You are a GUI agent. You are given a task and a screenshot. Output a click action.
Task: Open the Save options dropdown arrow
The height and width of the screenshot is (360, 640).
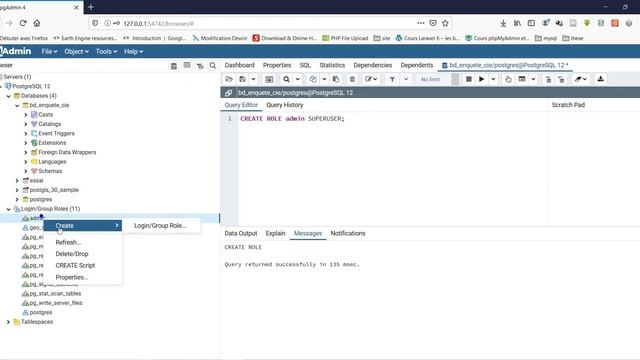click(253, 79)
